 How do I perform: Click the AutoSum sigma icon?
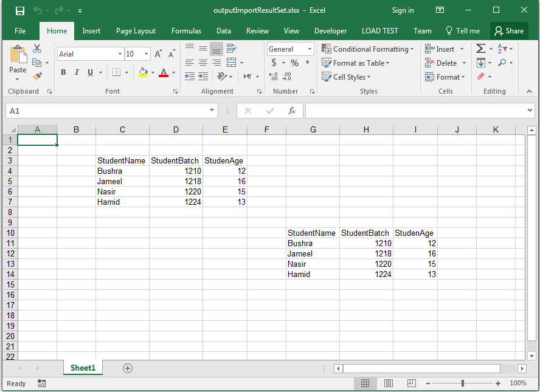[x=481, y=49]
